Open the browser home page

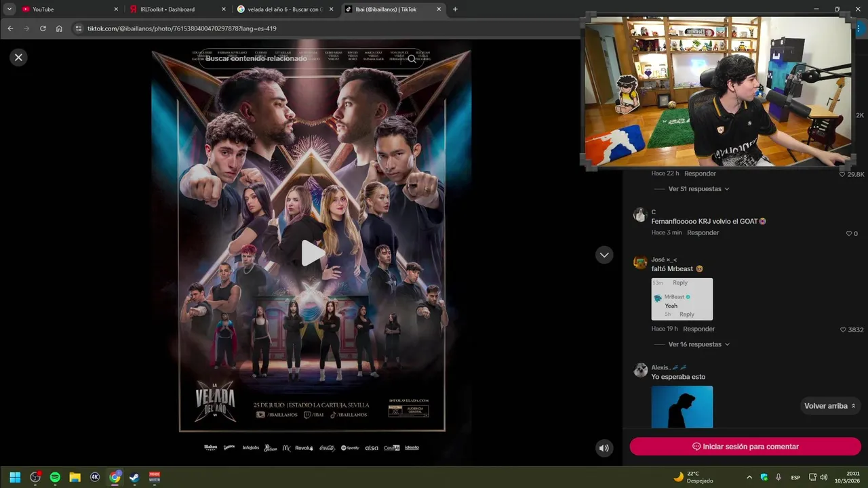tap(59, 28)
